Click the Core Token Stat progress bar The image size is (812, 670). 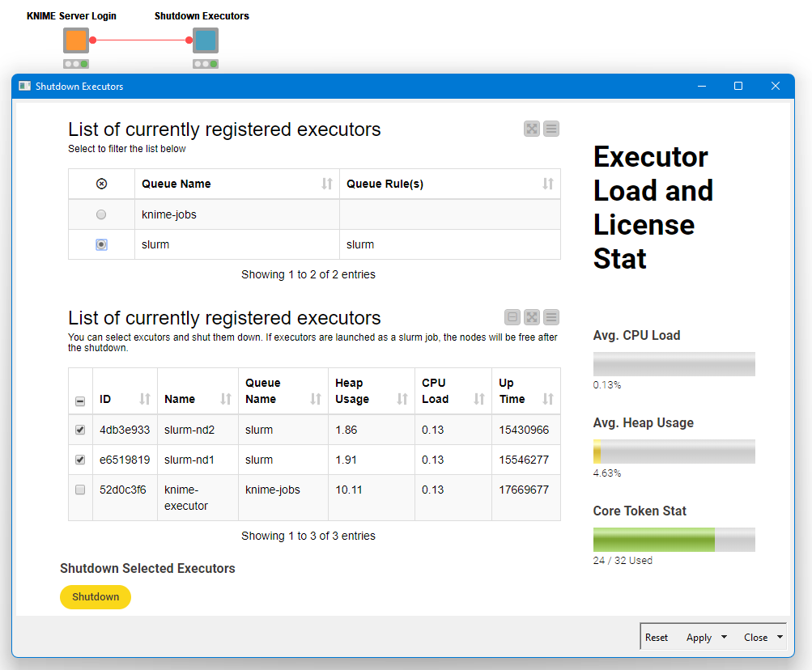(x=674, y=540)
